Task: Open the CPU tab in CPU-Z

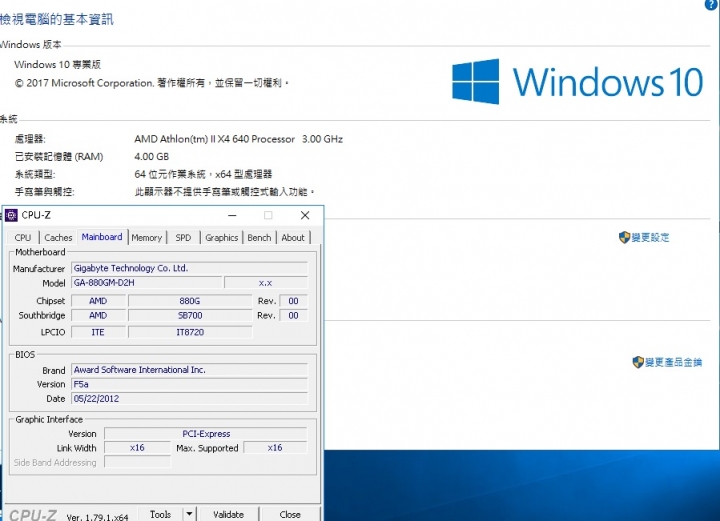Action: [22, 238]
